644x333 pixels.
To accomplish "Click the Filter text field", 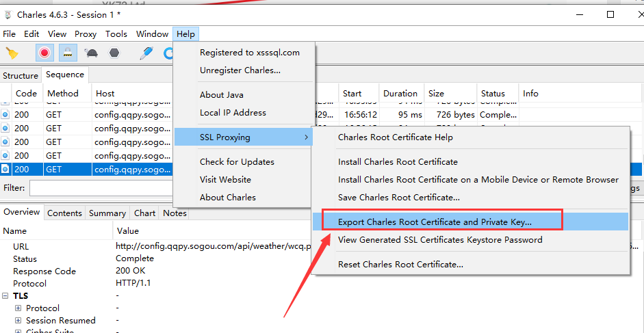I will [99, 187].
